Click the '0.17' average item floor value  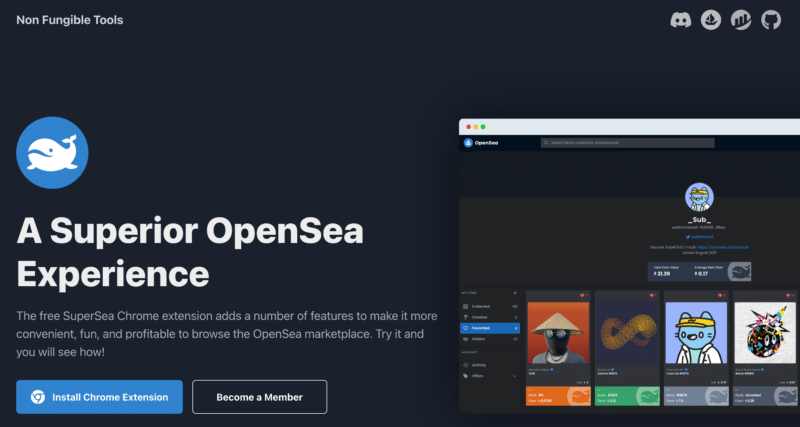click(x=704, y=274)
